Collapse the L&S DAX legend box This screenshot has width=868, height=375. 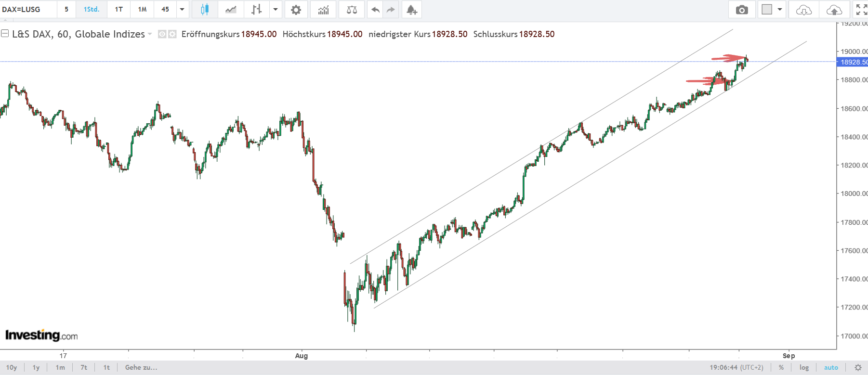coord(5,34)
